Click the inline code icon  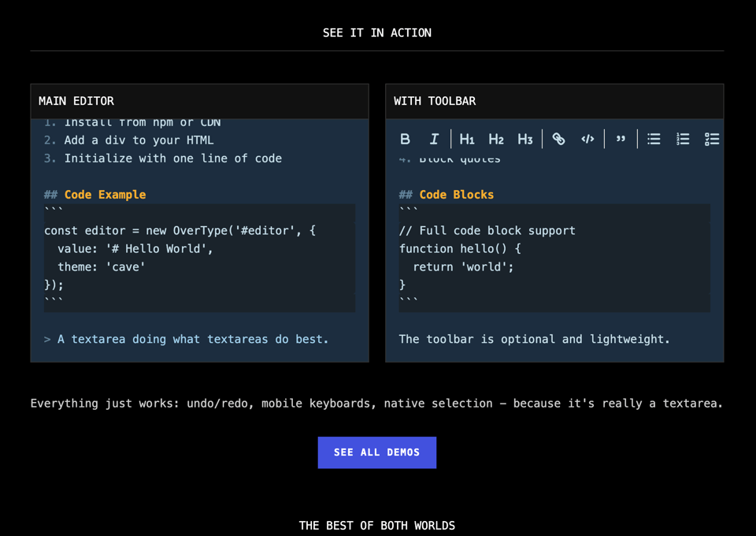tap(587, 140)
